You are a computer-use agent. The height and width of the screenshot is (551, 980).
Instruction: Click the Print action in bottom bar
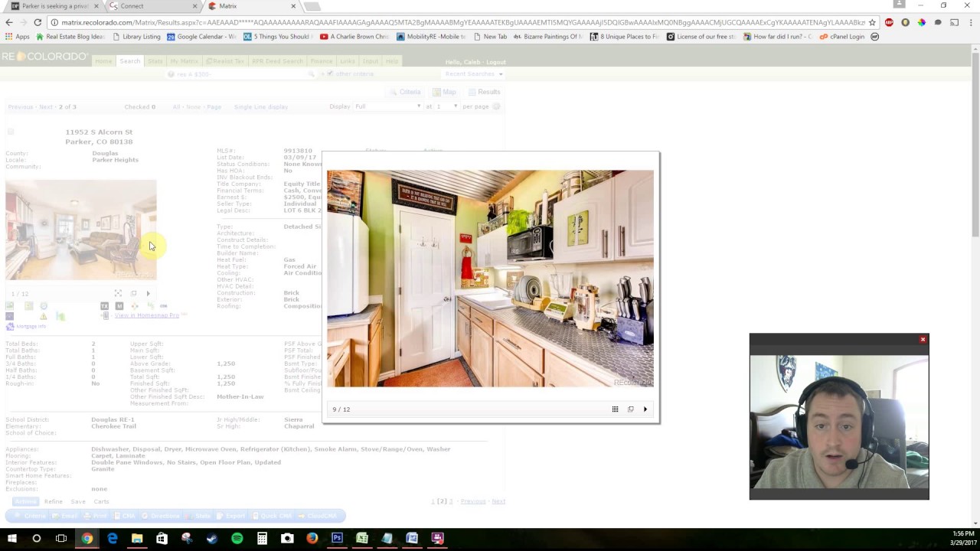95,516
